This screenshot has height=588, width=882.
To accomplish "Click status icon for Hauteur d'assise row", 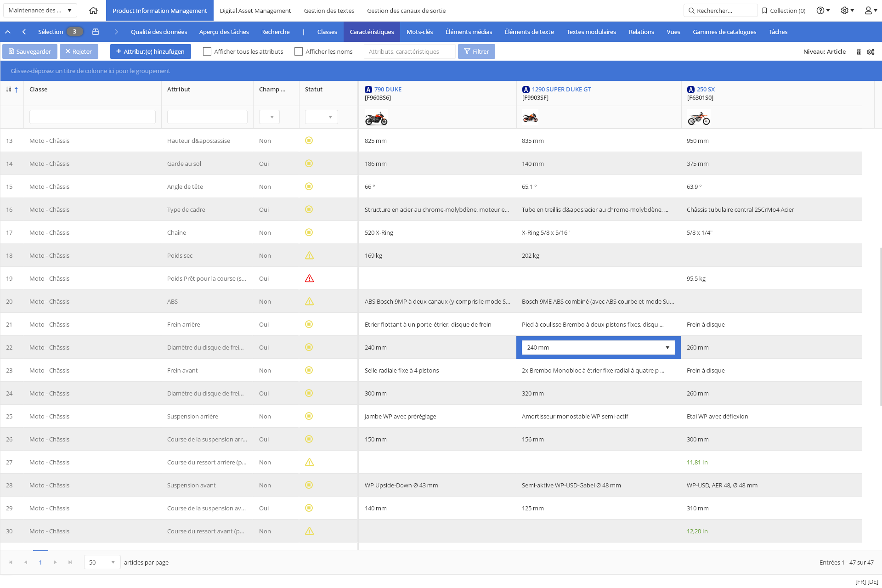I will (x=309, y=141).
